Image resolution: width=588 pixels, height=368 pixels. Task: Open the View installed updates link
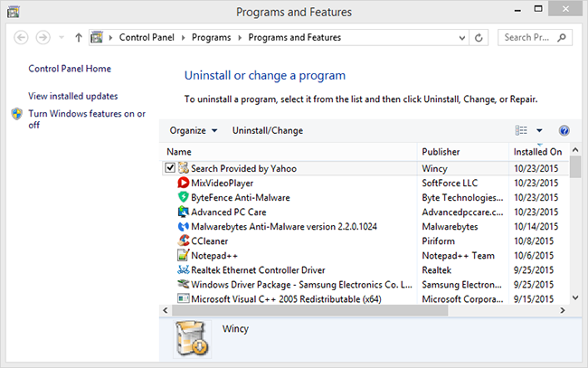(73, 96)
